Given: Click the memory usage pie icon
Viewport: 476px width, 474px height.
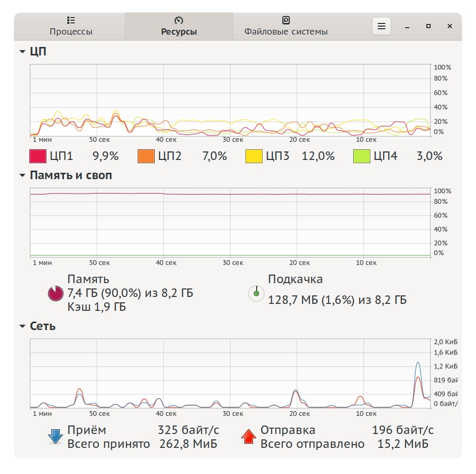Looking at the screenshot, I should click(55, 293).
